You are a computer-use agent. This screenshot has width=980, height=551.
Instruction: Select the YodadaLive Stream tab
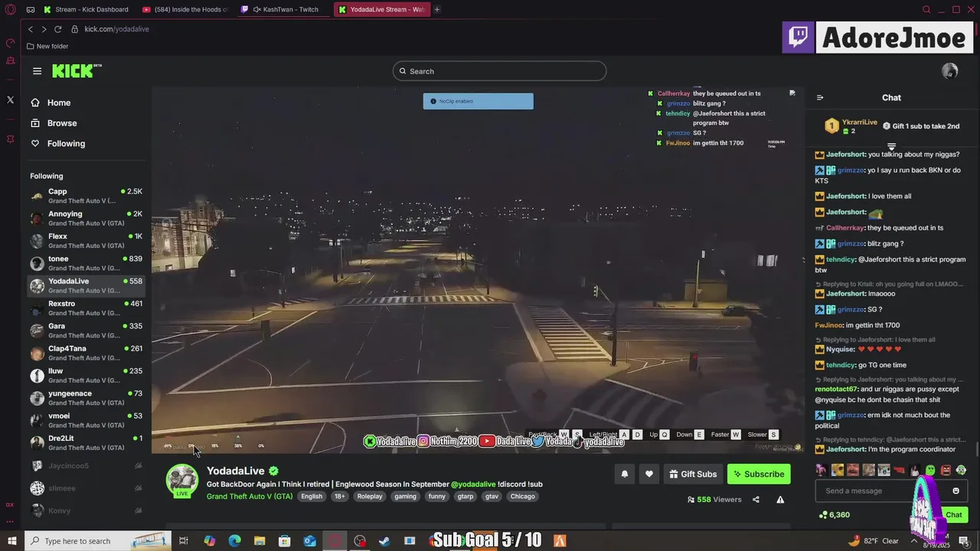(x=381, y=10)
